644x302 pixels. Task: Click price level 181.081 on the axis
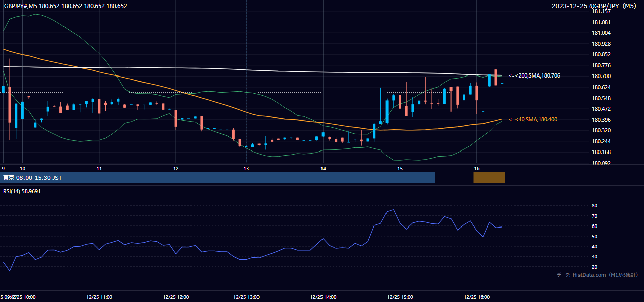click(601, 22)
